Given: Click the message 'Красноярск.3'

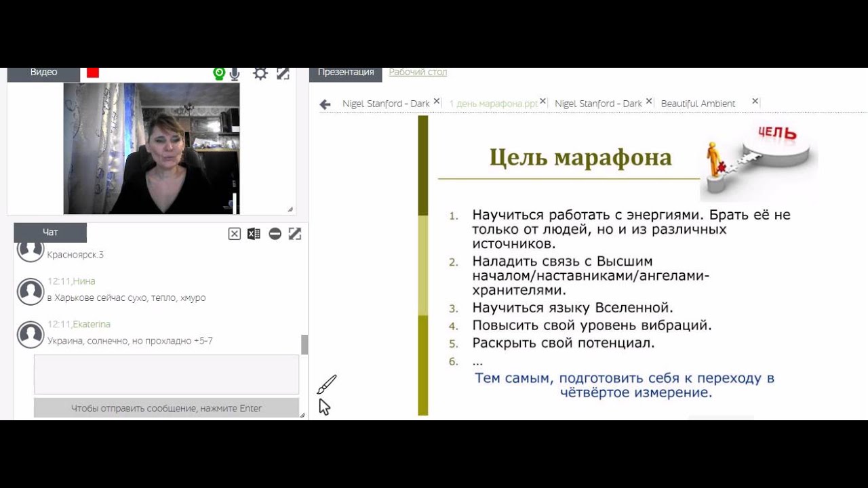Looking at the screenshot, I should click(x=75, y=255).
